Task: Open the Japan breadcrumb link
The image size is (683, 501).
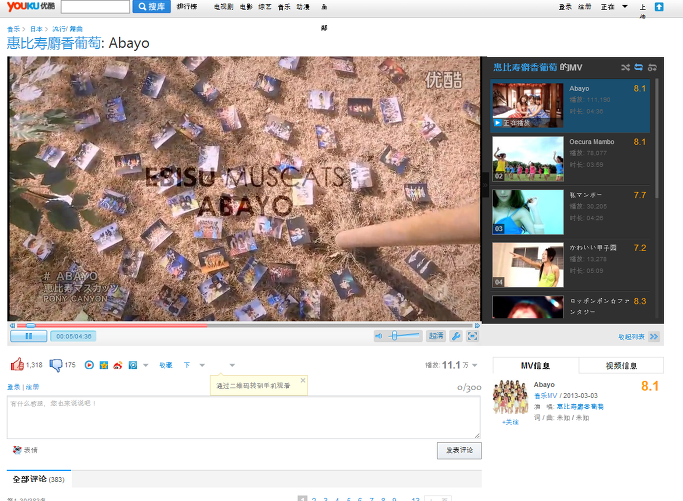Action: [36, 29]
